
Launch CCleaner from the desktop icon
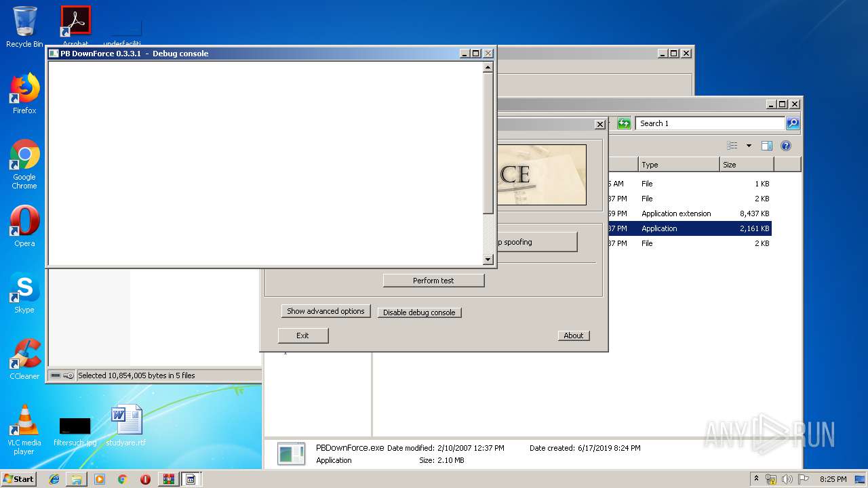(x=24, y=359)
